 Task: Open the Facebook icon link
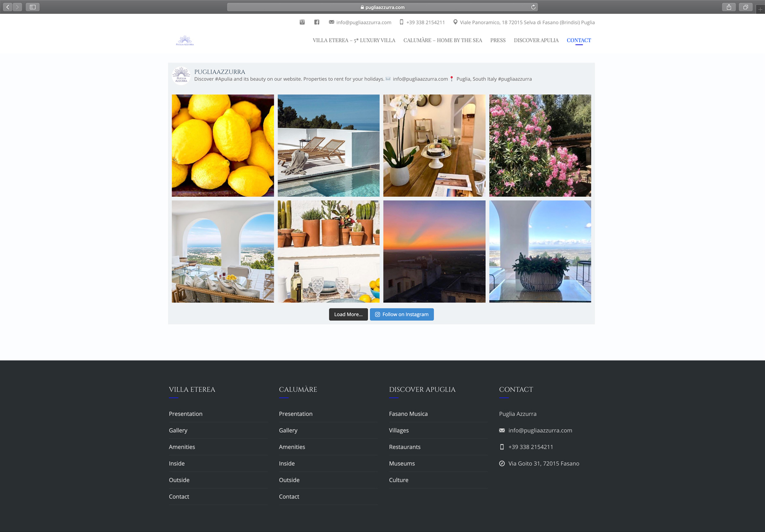(317, 22)
